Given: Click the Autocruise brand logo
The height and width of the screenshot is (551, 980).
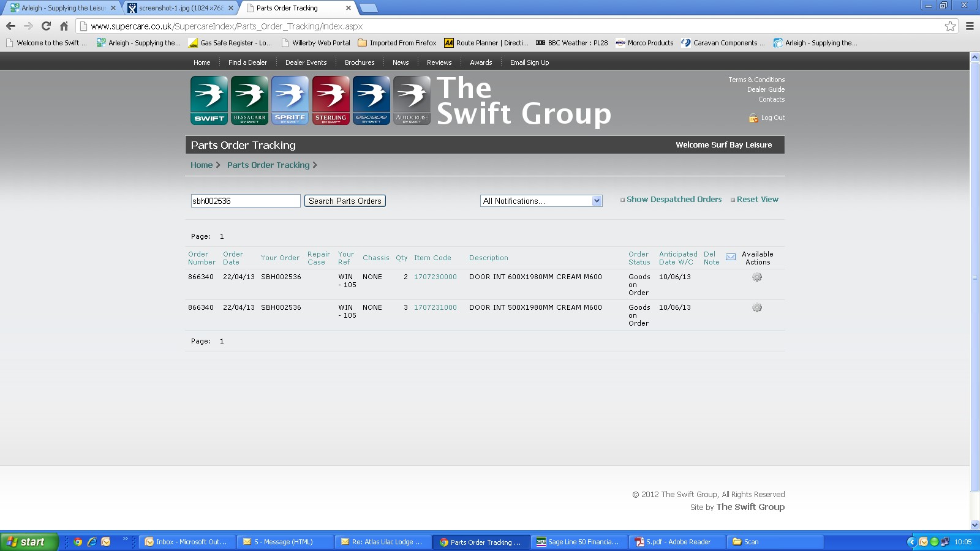Looking at the screenshot, I should coord(412,100).
